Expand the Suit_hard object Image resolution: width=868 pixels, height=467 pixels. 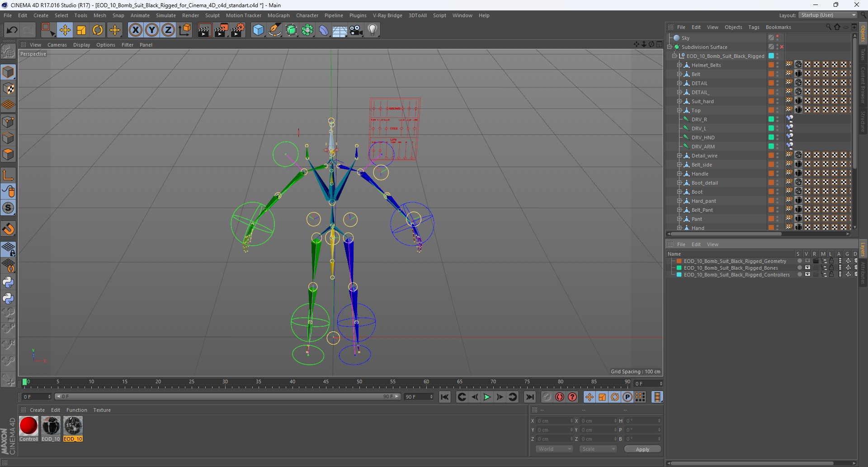click(x=679, y=101)
